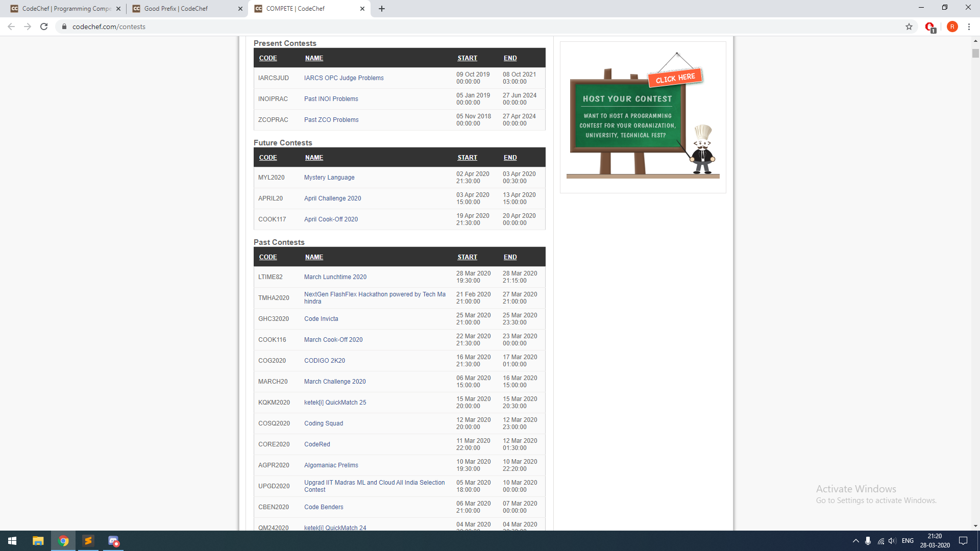980x551 pixels.
Task: Open April Challenge 2020 contest link
Action: (x=332, y=198)
